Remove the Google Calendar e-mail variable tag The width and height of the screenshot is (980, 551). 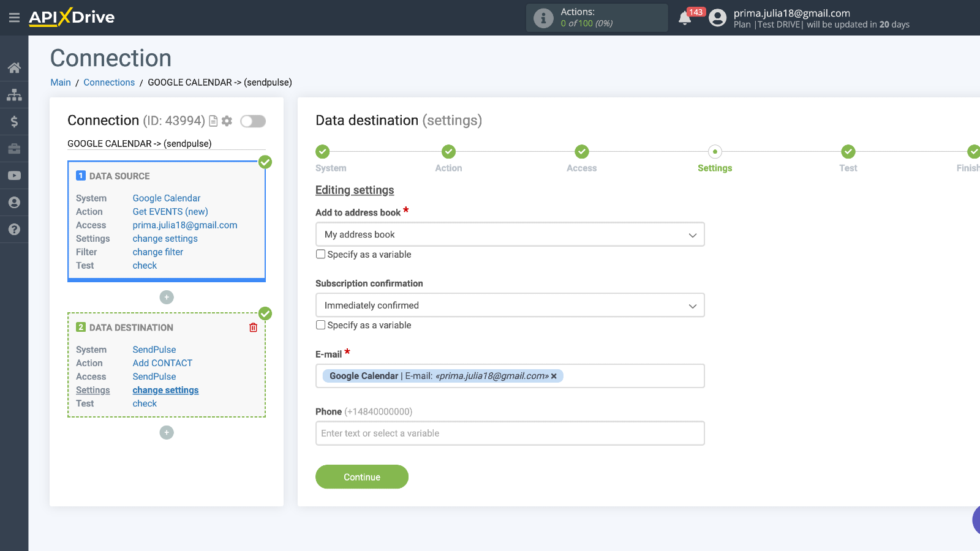click(554, 377)
